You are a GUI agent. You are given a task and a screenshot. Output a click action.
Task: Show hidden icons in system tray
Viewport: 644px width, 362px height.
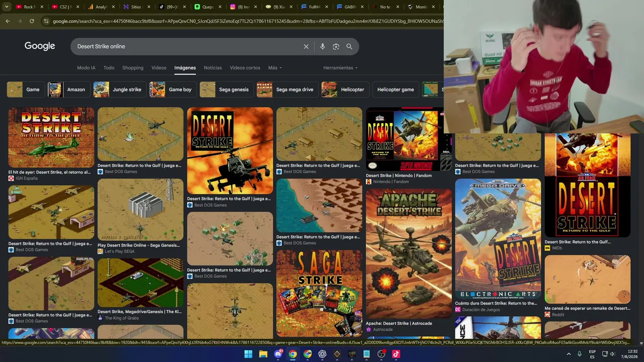(x=569, y=354)
